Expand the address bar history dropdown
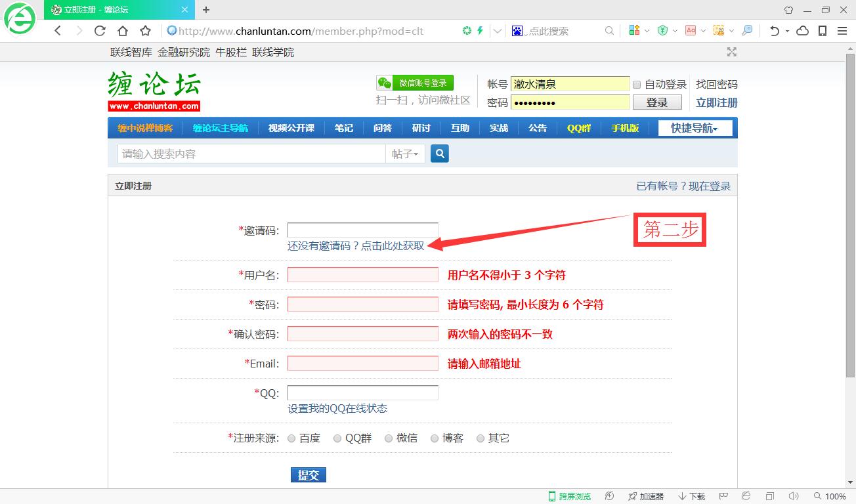856x504 pixels. pyautogui.click(x=498, y=31)
